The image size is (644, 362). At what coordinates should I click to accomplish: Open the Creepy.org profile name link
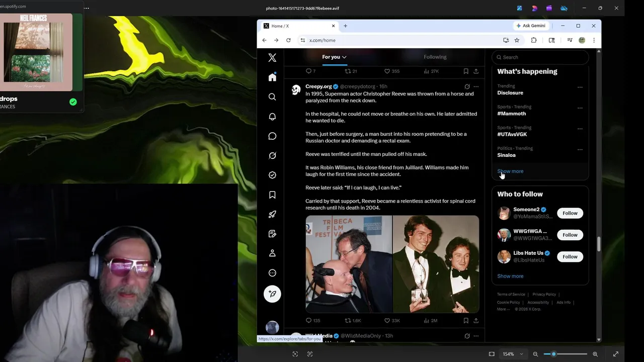click(318, 86)
